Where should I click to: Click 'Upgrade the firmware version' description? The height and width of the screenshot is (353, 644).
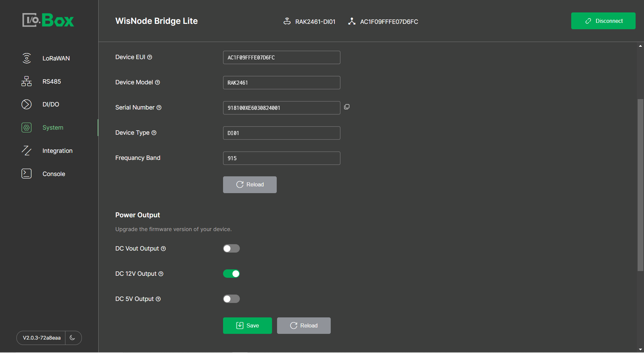coord(173,229)
